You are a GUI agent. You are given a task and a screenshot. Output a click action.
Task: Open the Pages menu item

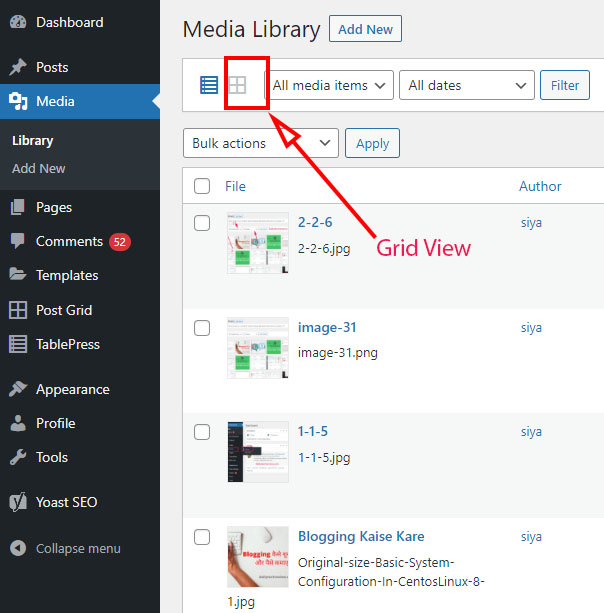80,207
